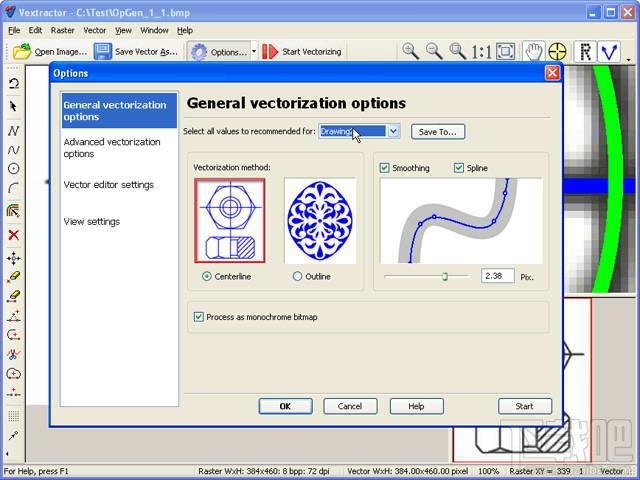
Task: Open the Help menu
Action: [185, 30]
